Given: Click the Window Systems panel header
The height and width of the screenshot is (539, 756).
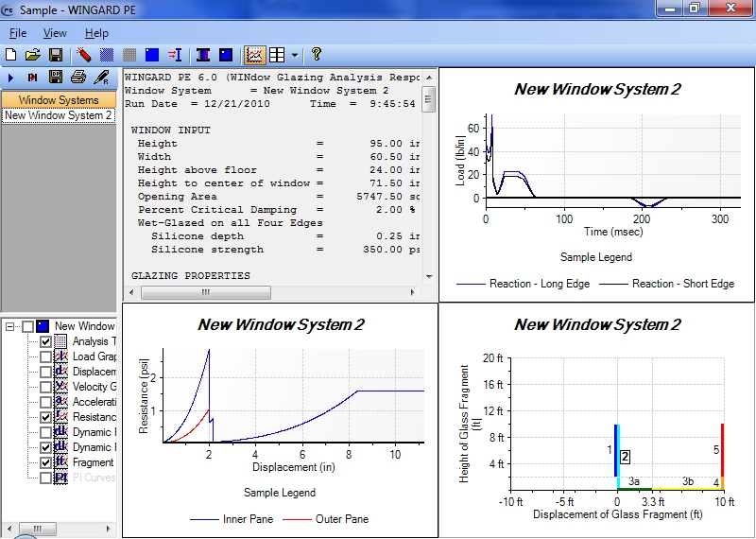Looking at the screenshot, I should [59, 99].
